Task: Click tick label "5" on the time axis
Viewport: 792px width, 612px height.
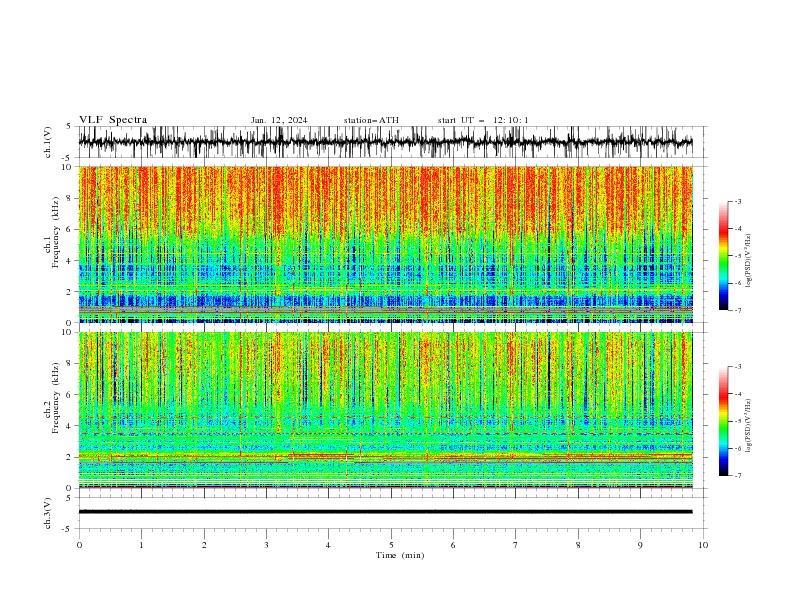Action: [391, 545]
